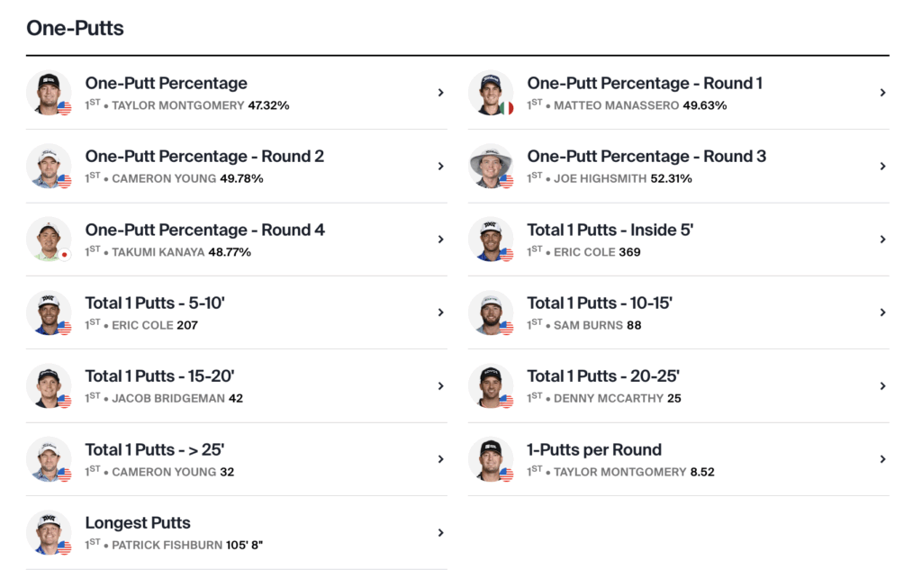The height and width of the screenshot is (588, 922).
Task: Open One-Putt Percentage - Round 4 stat
Action: (204, 230)
